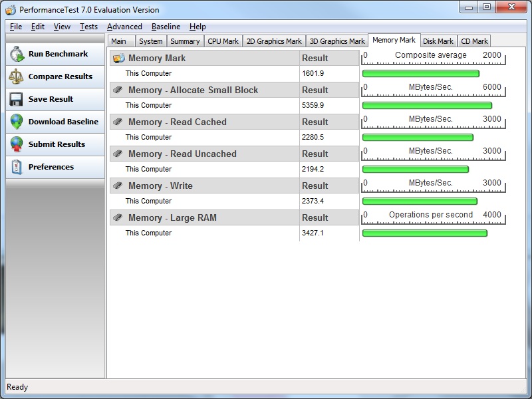Click the Allocate Small Block green result bar
Viewport: 532px width, 399px height.
coord(427,106)
